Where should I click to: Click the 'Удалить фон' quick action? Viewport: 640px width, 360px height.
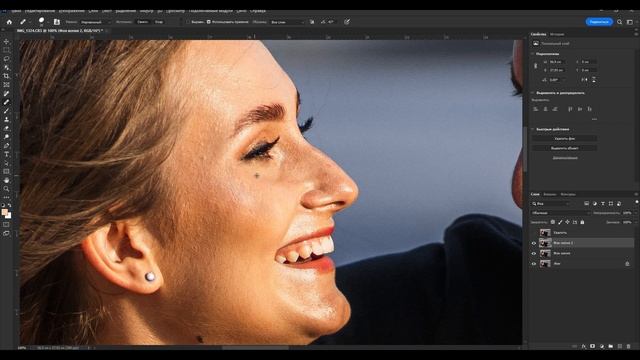[x=564, y=139]
